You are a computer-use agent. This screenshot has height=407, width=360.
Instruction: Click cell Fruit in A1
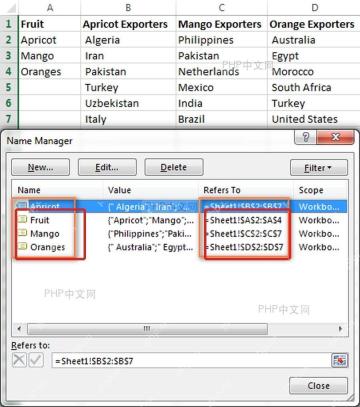[x=49, y=24]
